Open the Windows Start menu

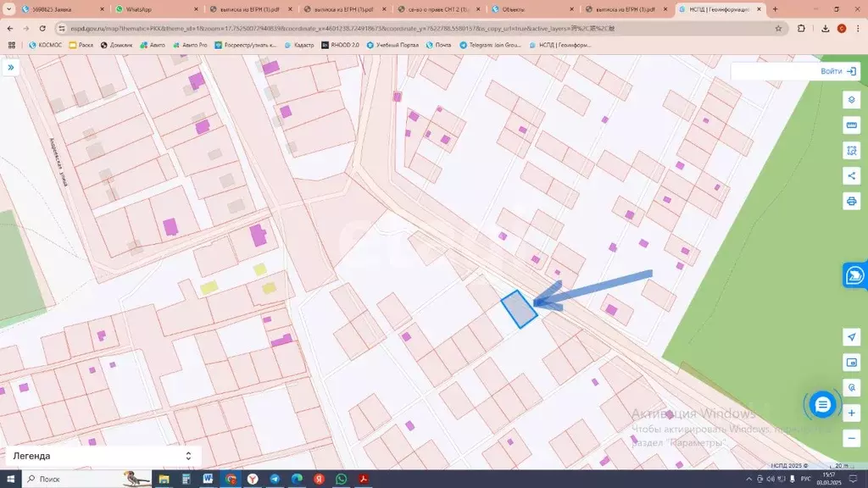point(10,479)
